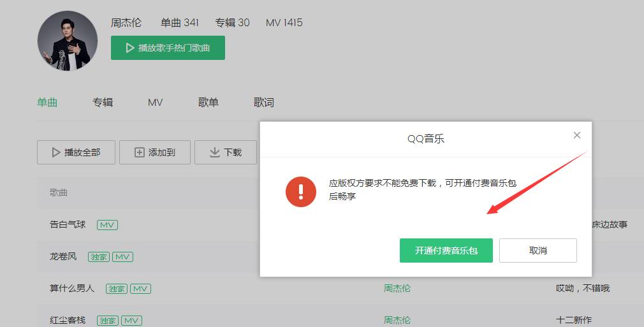Screen dimensions: 644x327
Task: Click the MV badge beside 红尘客栈
Action: tap(131, 321)
